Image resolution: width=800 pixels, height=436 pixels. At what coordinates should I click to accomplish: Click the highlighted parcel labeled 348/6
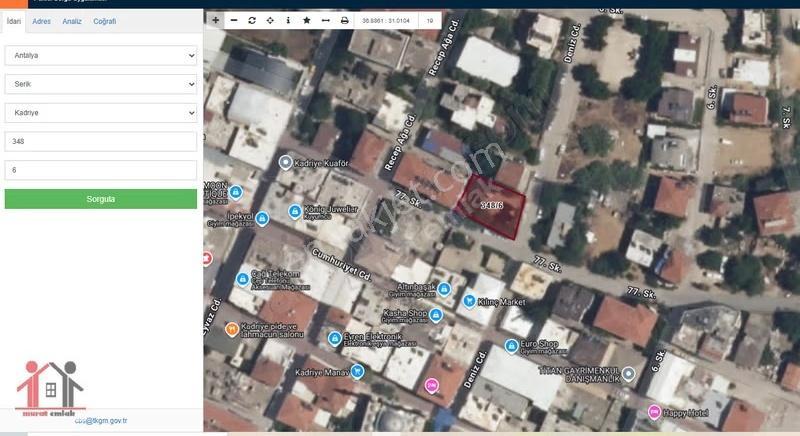tap(492, 205)
